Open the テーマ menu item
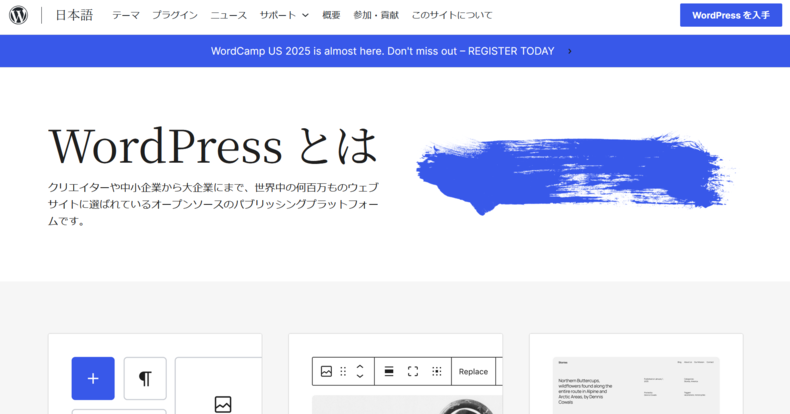 click(125, 15)
